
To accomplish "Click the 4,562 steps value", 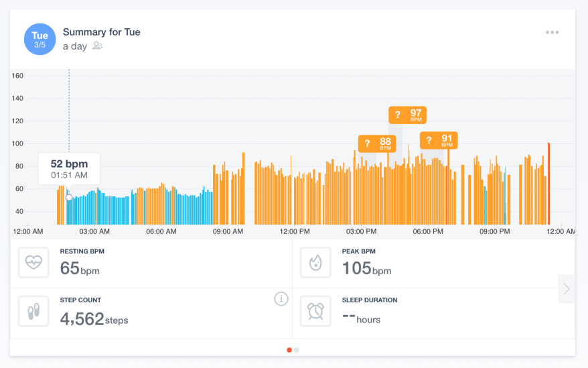I will pos(94,318).
